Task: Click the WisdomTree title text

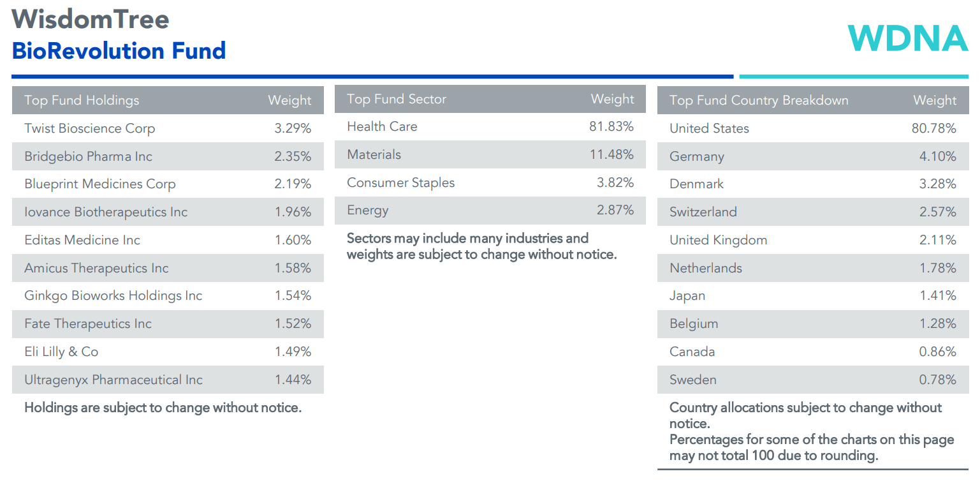Action: point(91,19)
